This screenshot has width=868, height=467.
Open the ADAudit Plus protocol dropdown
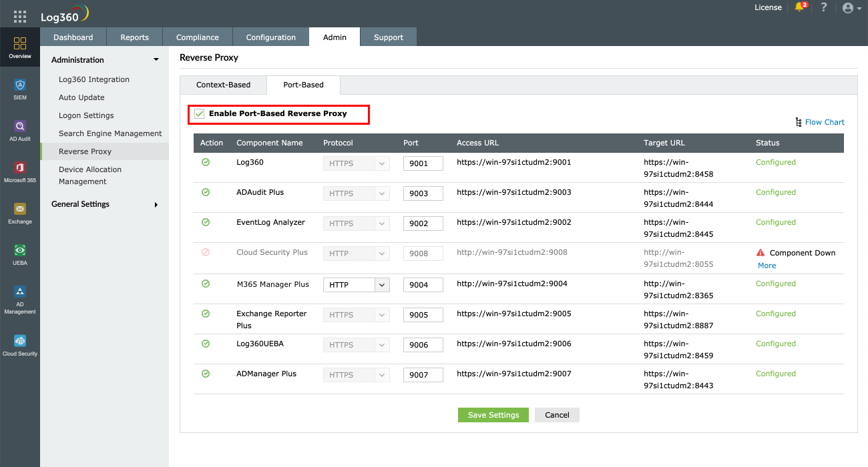click(356, 193)
